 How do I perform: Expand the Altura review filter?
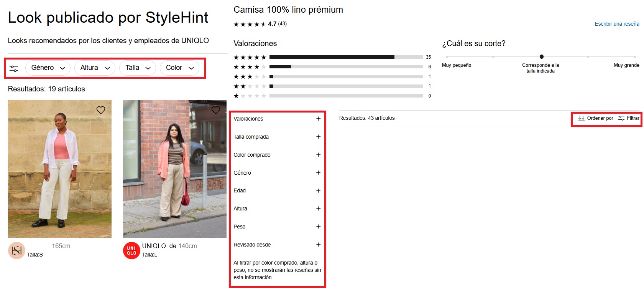277,209
